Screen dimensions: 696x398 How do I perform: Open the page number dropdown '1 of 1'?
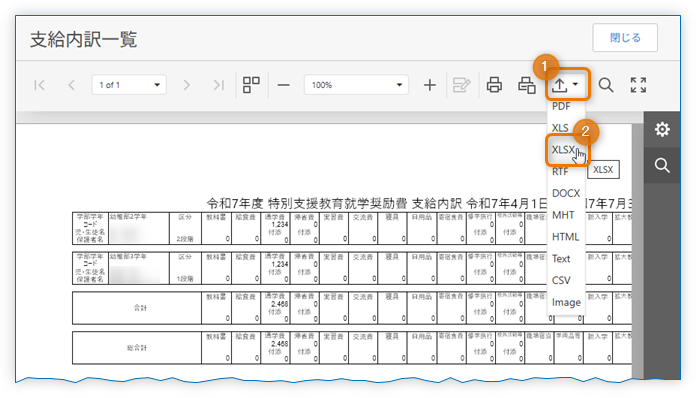coord(129,85)
